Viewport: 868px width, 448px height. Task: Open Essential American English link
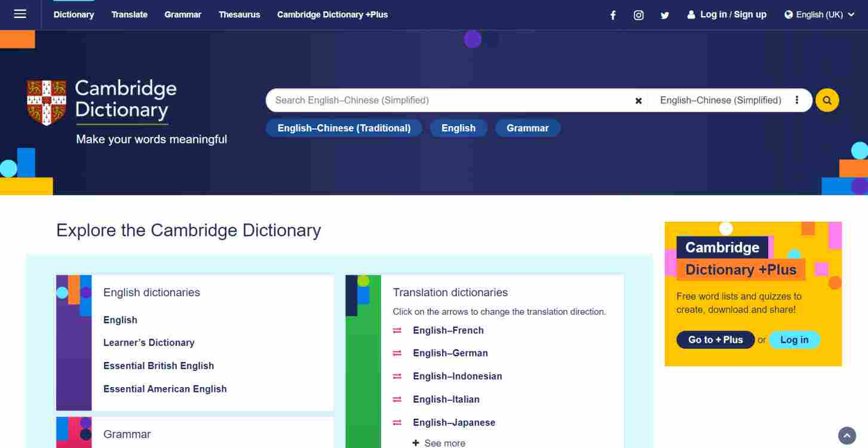pyautogui.click(x=165, y=389)
